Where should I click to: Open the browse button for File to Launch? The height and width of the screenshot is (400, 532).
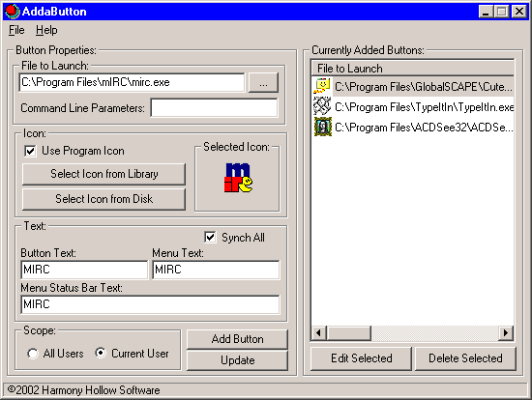[263, 82]
